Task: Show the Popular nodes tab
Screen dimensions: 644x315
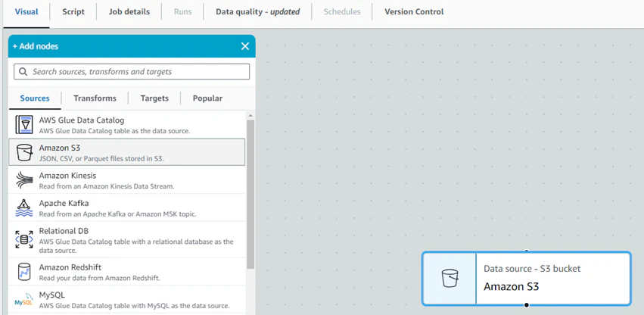Action: click(208, 98)
